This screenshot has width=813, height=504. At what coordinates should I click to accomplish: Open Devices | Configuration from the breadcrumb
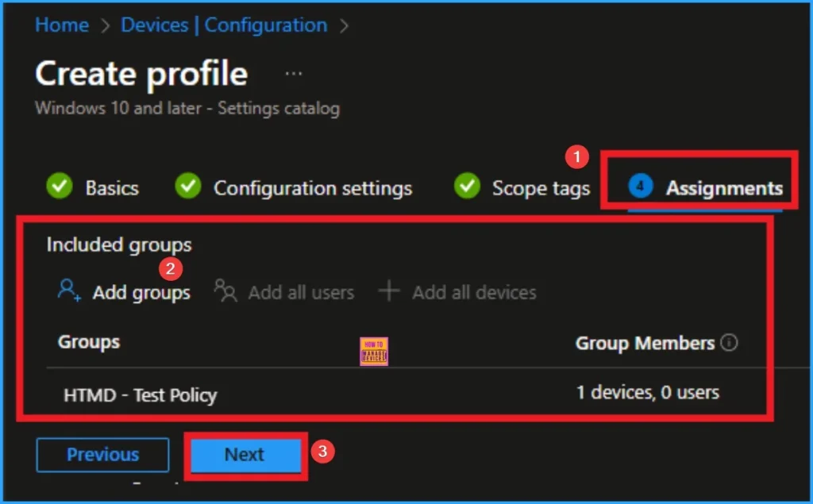(223, 25)
